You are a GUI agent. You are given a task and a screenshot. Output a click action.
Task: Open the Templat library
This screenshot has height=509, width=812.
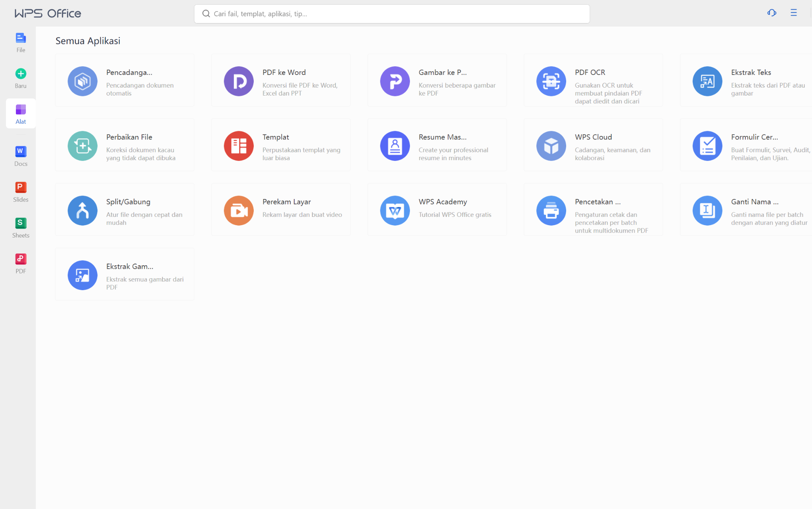[x=280, y=145]
